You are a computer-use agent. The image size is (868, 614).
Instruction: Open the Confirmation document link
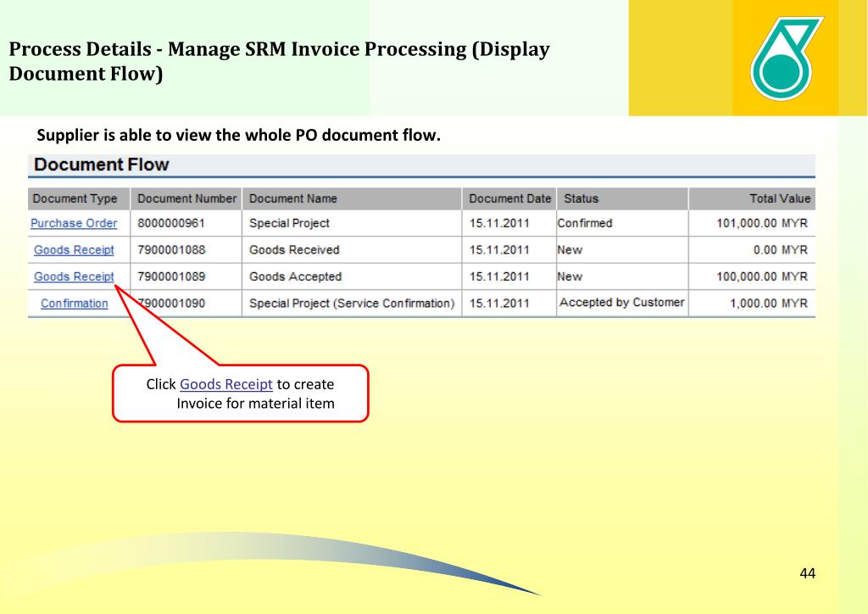point(75,304)
